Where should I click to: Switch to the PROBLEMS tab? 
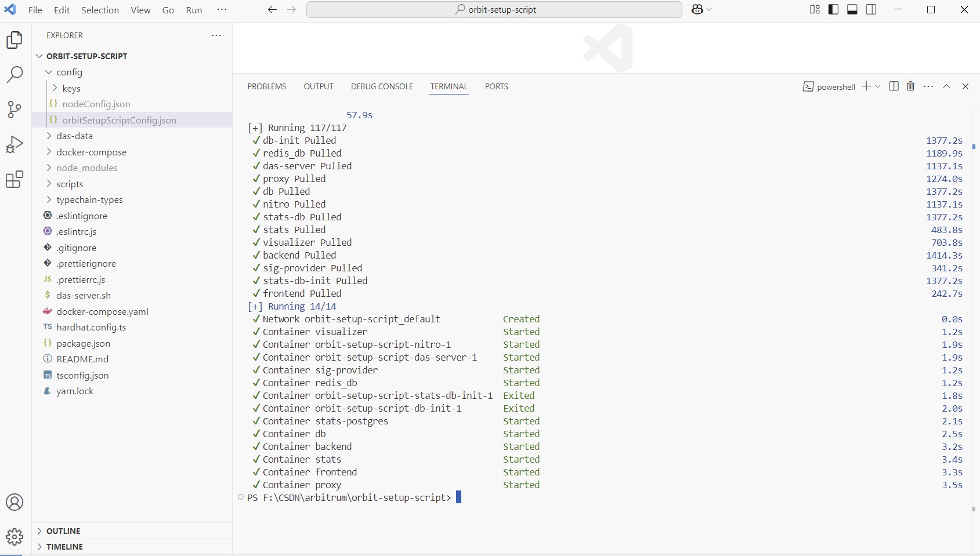pyautogui.click(x=267, y=86)
